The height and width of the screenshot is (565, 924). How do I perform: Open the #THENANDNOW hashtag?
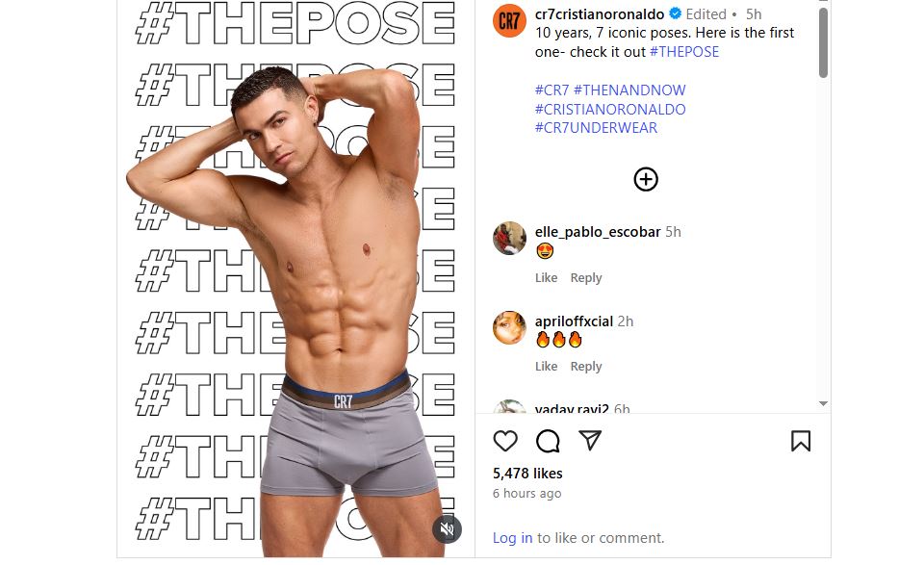[x=629, y=90]
